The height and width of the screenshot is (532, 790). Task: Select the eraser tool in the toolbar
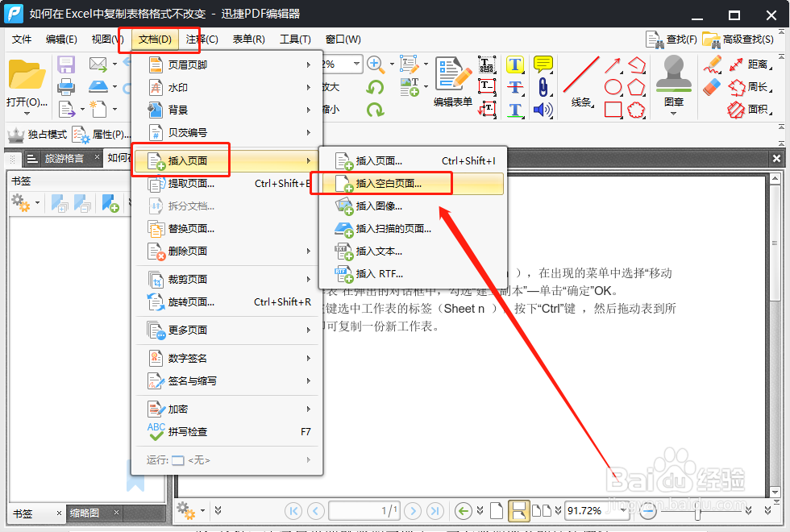point(712,87)
